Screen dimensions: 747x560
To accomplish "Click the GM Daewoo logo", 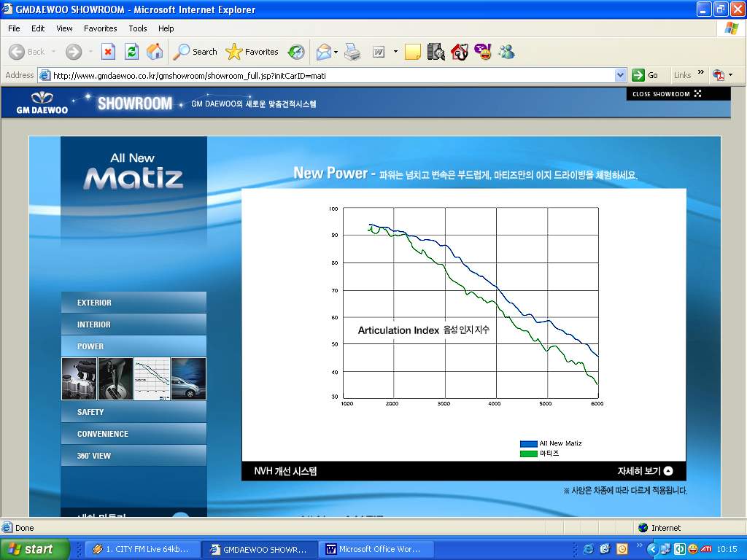I will pos(42,103).
